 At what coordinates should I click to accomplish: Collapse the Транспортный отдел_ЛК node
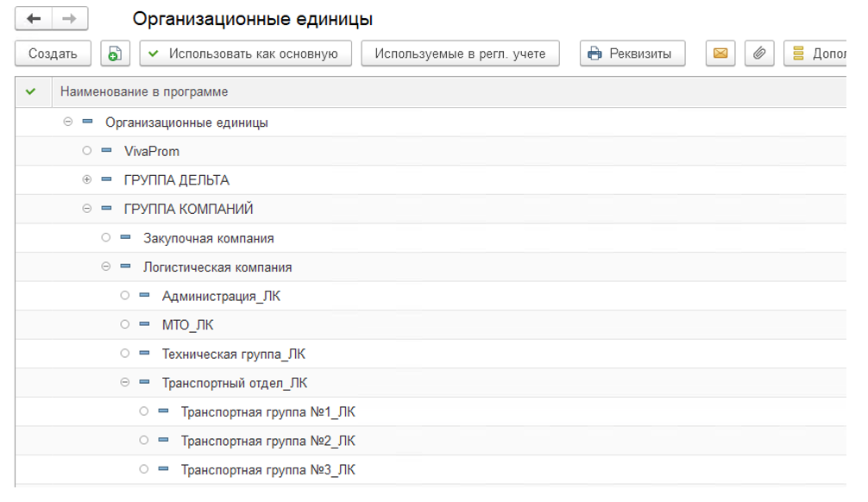[x=124, y=383]
